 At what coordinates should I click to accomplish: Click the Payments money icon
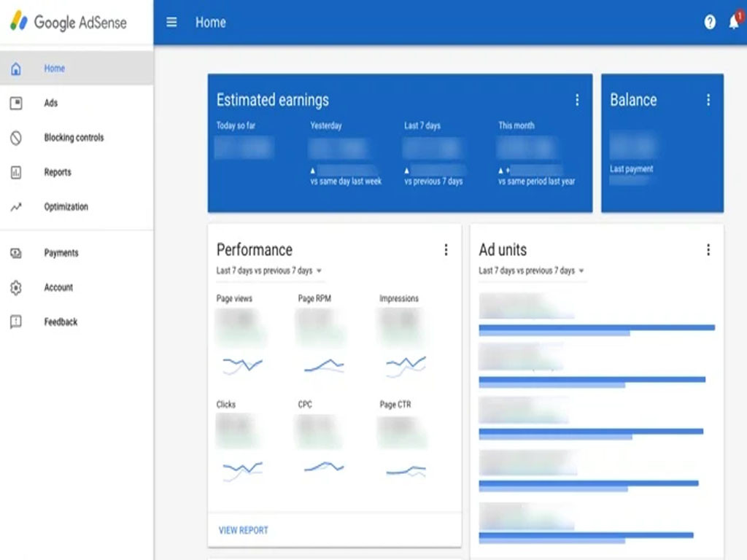(x=16, y=253)
